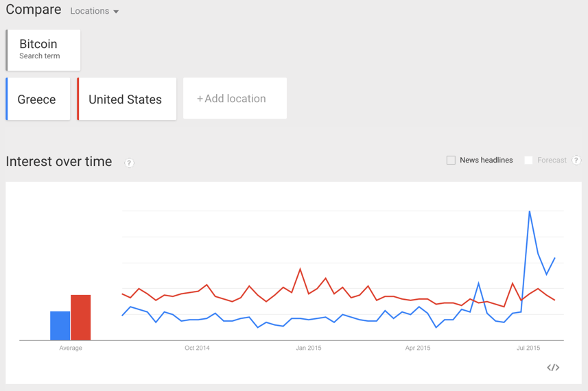
Task: Click the Forecast help question mark icon
Action: coord(576,161)
